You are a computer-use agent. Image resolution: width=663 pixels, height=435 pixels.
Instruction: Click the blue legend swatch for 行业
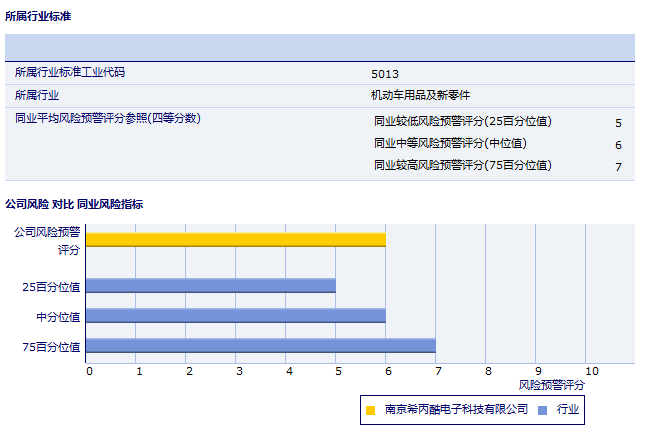[542, 410]
